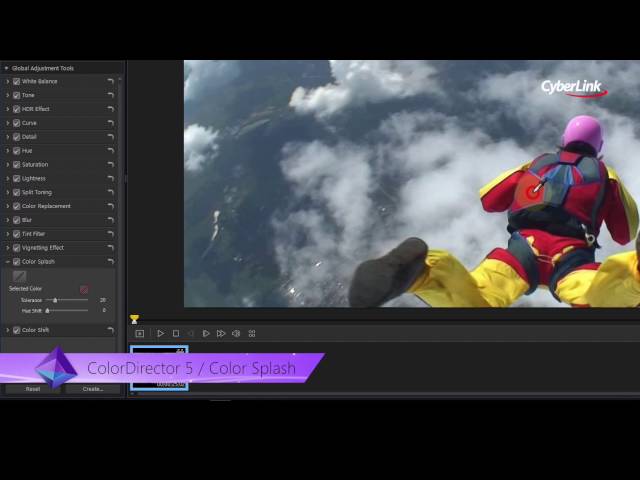Viewport: 640px width, 480px height.
Task: Expand the Split Toning section arrow
Action: pyautogui.click(x=7, y=193)
